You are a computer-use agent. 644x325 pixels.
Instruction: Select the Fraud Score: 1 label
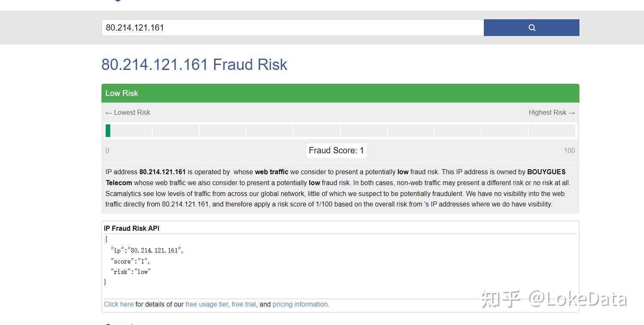pyautogui.click(x=336, y=150)
